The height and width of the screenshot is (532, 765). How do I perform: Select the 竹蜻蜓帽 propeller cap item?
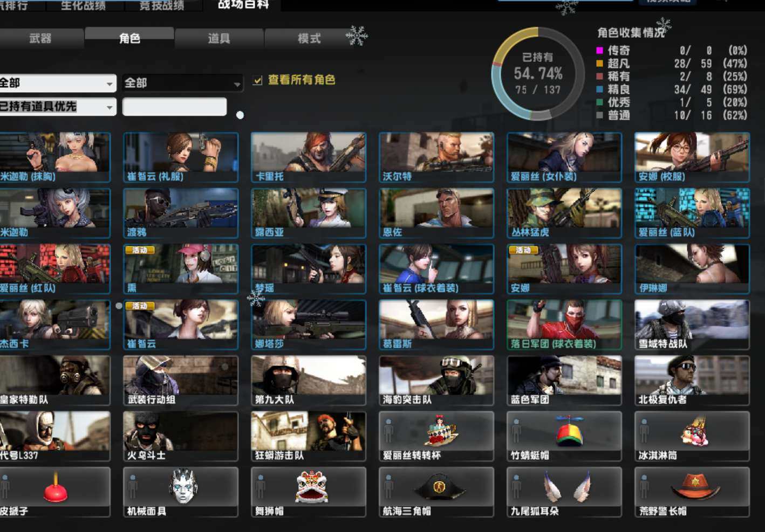[564, 436]
